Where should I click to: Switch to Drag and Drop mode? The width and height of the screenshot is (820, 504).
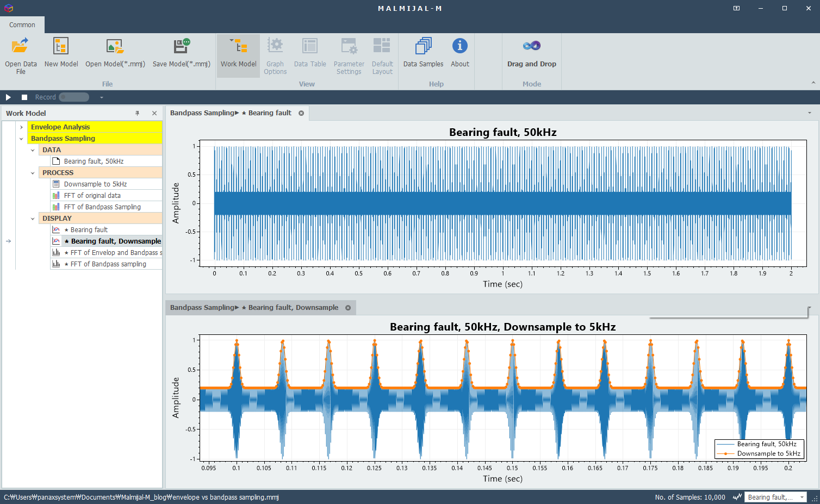531,53
